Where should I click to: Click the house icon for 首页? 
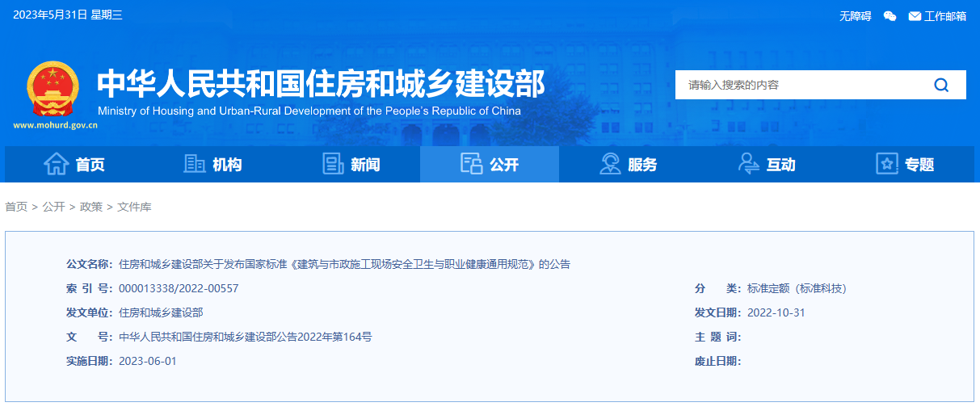pos(56,164)
